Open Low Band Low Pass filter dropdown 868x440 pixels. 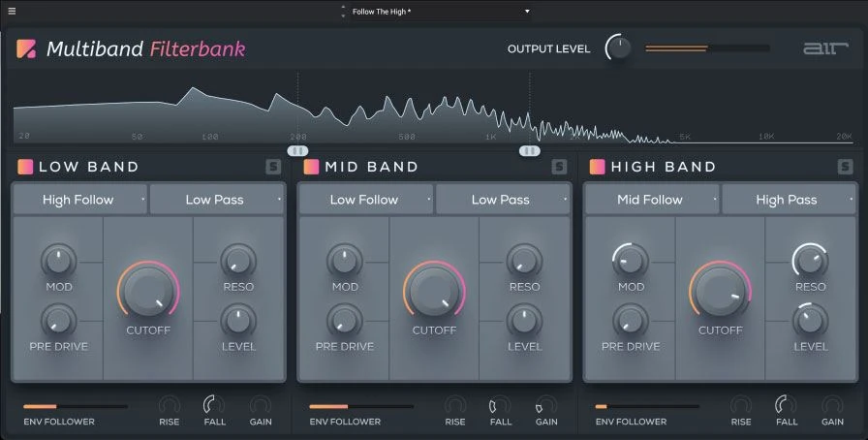(217, 200)
